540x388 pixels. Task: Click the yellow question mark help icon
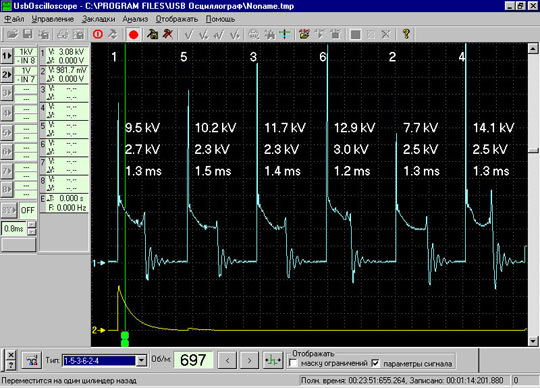[406, 34]
